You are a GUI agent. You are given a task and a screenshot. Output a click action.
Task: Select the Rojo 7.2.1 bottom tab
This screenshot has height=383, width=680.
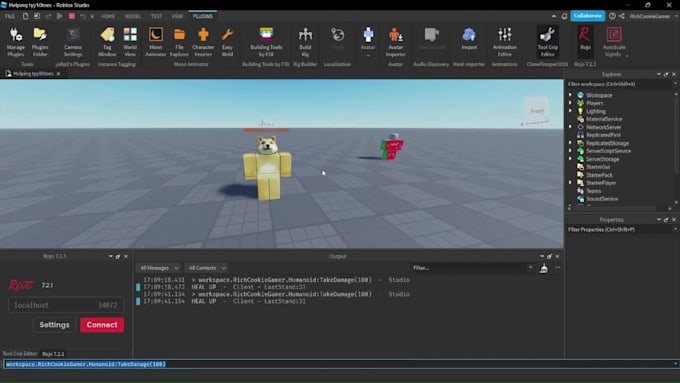[53, 354]
